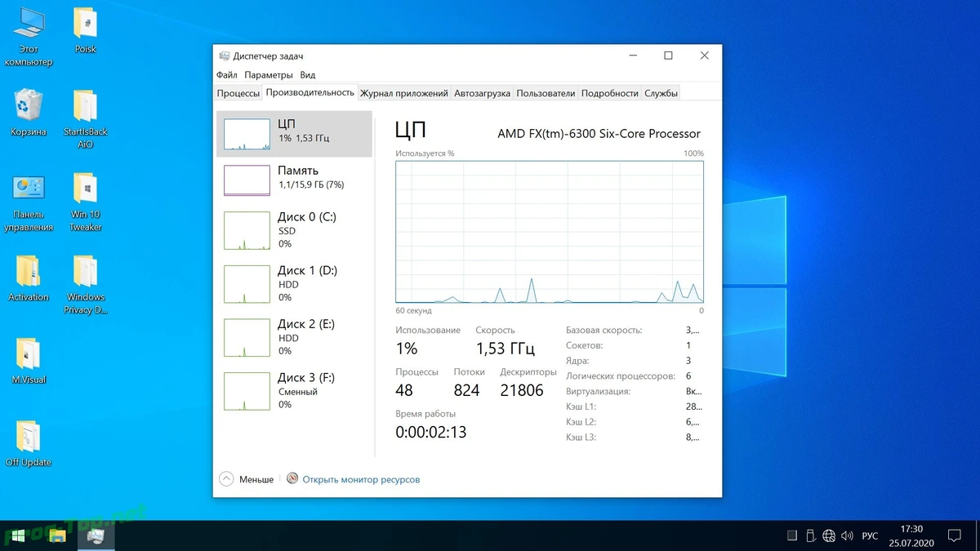Open the Параметры menu
This screenshot has width=980, height=551.
click(x=269, y=74)
